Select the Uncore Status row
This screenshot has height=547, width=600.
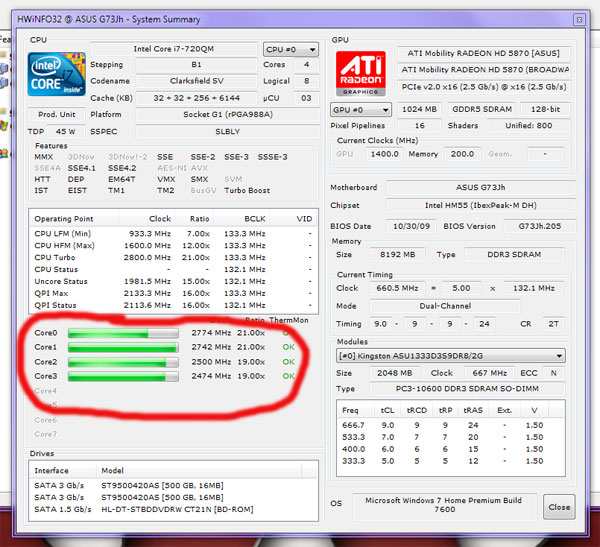[x=173, y=281]
